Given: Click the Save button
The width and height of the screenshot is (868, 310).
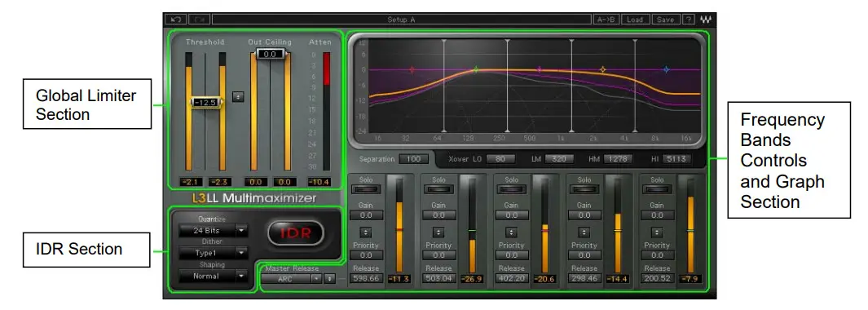Looking at the screenshot, I should click(x=665, y=20).
